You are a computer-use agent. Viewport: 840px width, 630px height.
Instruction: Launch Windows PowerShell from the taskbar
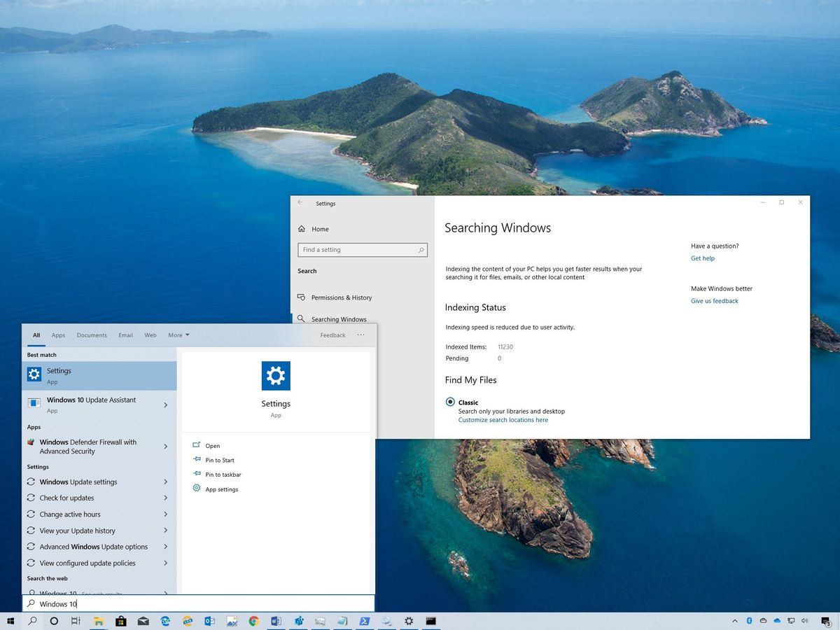(365, 621)
